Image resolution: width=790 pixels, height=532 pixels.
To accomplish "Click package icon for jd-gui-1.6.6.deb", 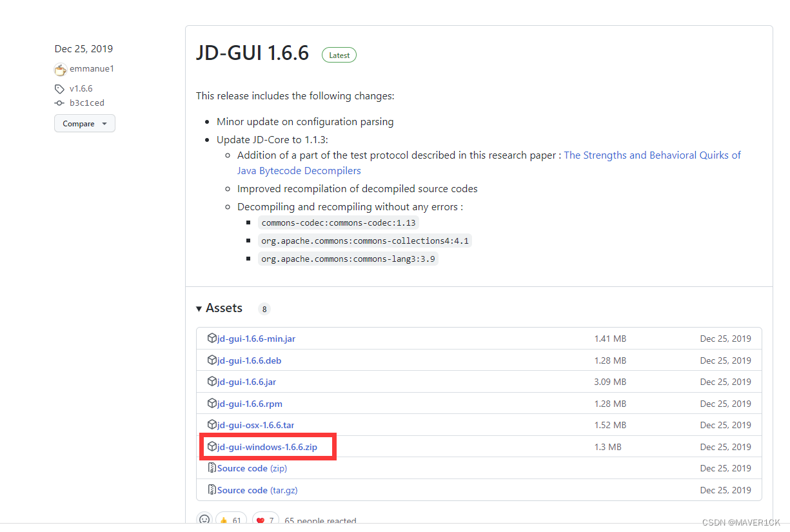I will tap(212, 360).
